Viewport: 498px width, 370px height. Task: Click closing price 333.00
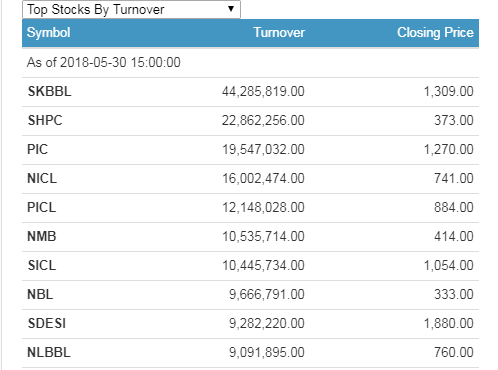coord(454,294)
